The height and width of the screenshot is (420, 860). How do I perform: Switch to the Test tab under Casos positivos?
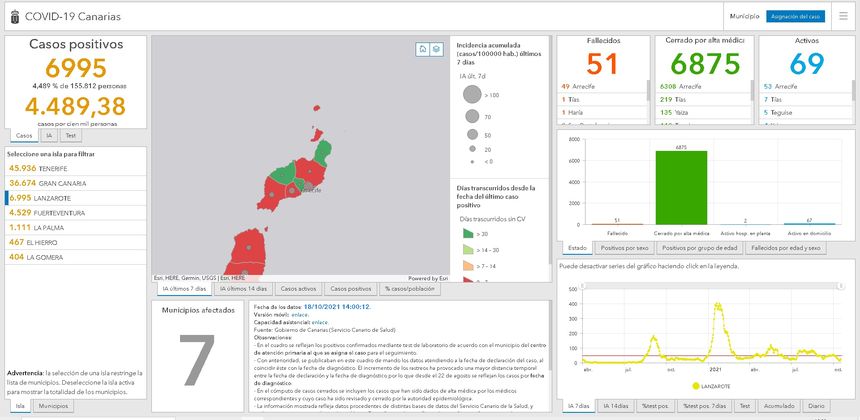tap(69, 135)
